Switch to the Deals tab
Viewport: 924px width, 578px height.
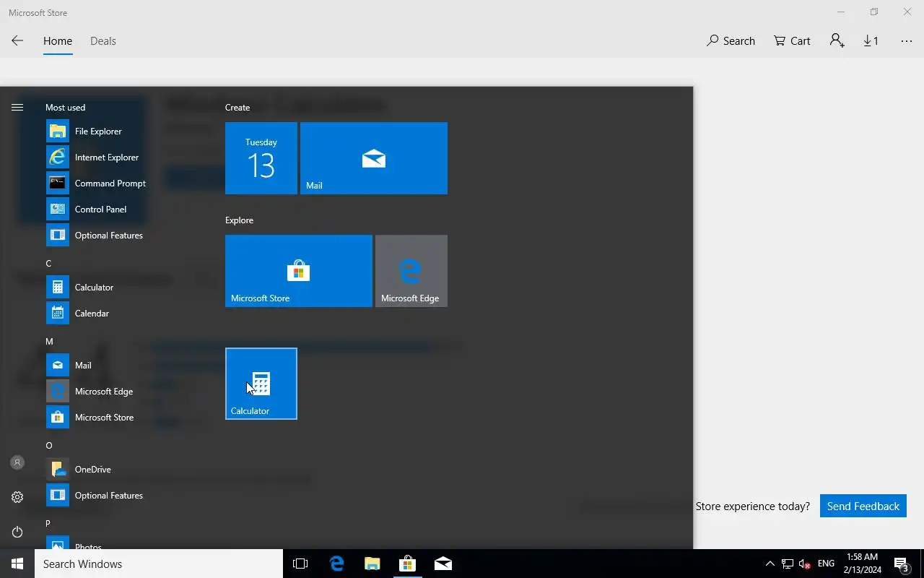(x=103, y=41)
